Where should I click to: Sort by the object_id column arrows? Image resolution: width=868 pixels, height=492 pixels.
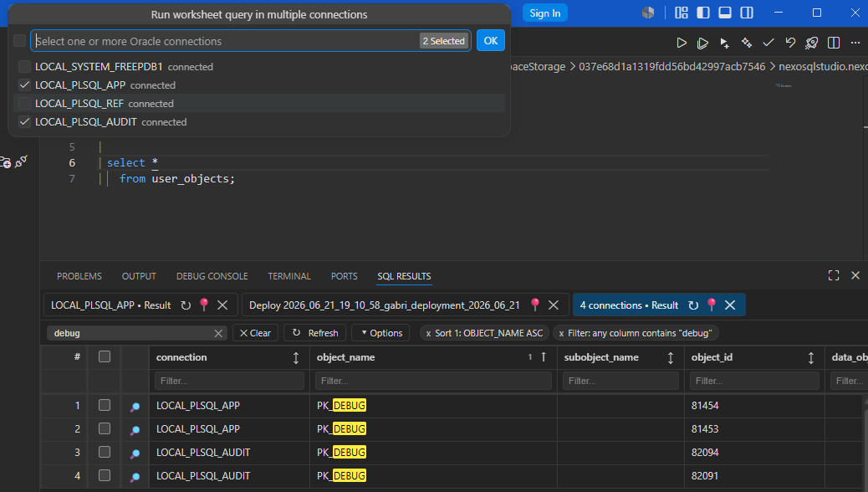[x=811, y=358]
